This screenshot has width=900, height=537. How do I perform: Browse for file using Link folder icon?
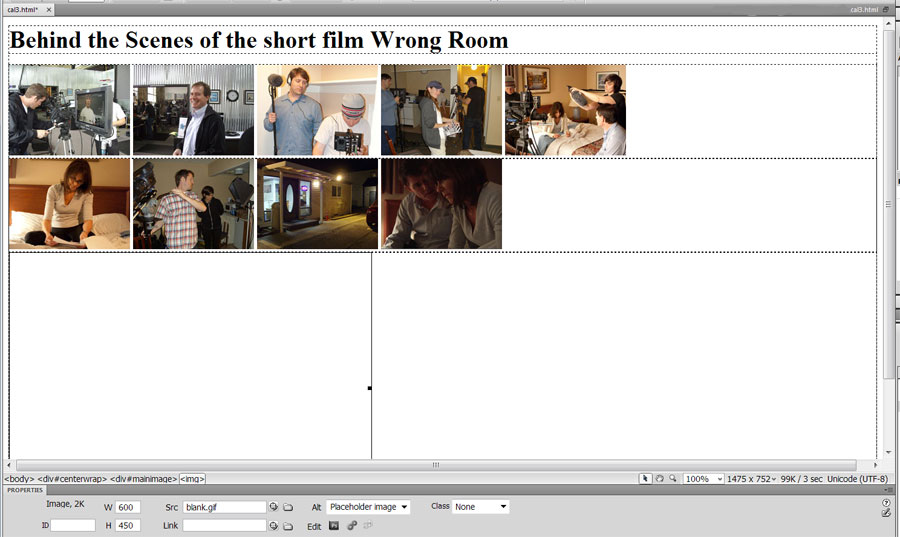[288, 526]
